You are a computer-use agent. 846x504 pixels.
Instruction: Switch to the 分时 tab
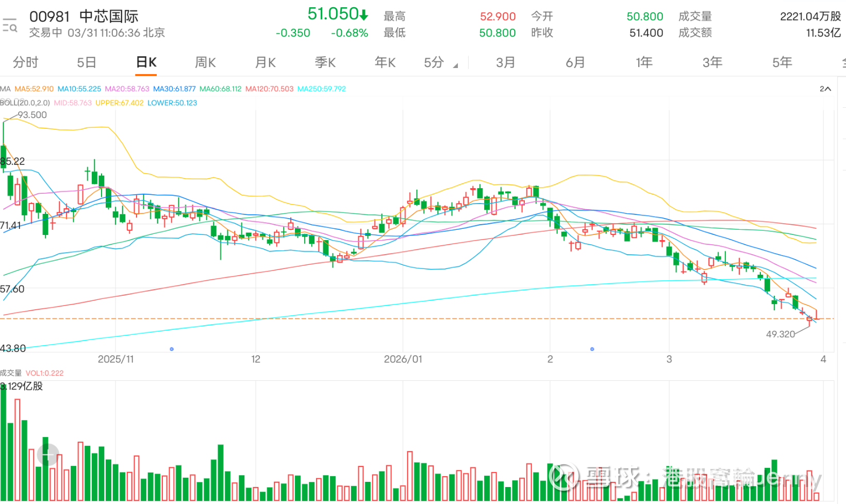(x=25, y=62)
